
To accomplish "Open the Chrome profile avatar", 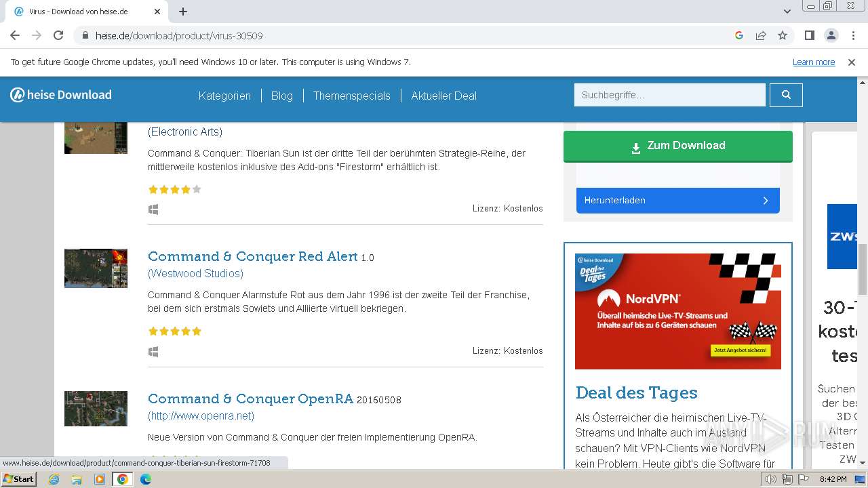I will [x=831, y=35].
